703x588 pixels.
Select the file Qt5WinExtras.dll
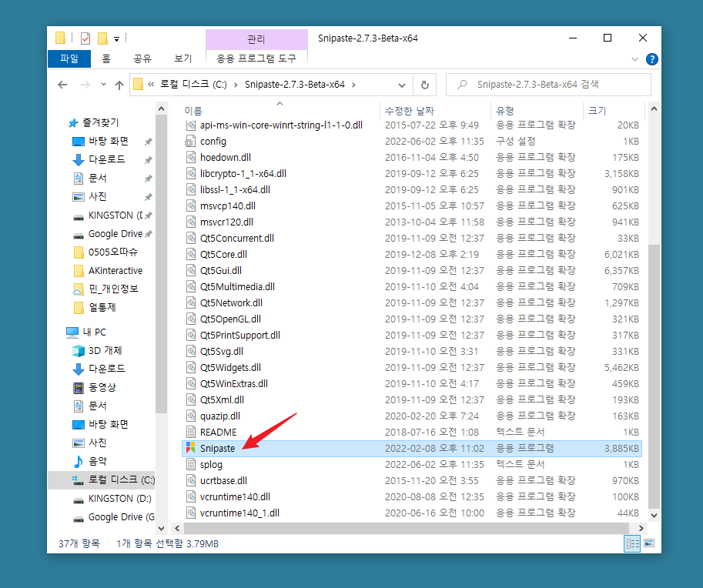(x=234, y=383)
